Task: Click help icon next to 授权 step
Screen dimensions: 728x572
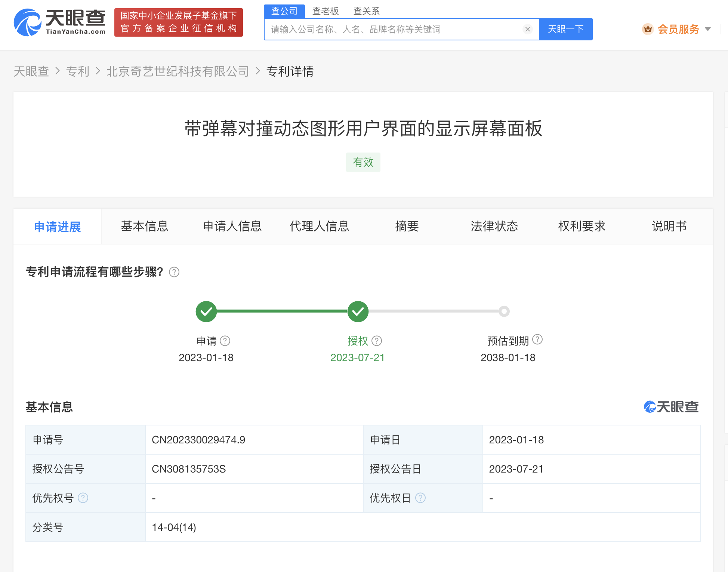Action: 377,341
